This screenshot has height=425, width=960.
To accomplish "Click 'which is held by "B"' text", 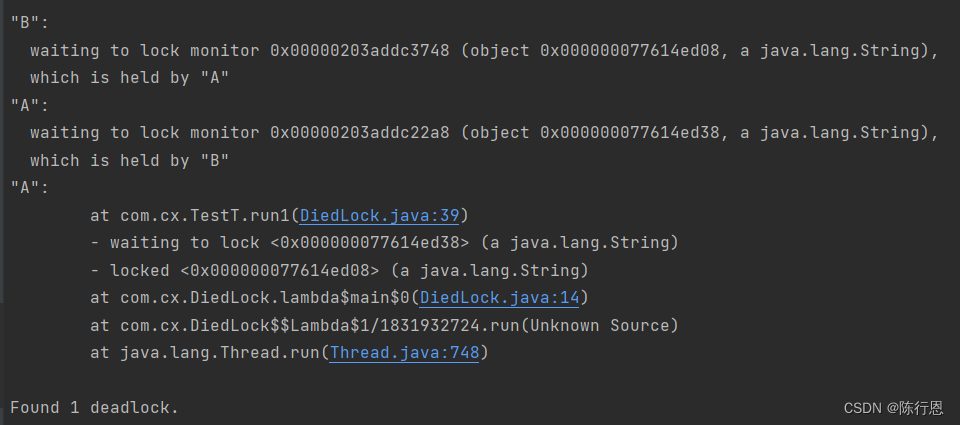I will 129,160.
